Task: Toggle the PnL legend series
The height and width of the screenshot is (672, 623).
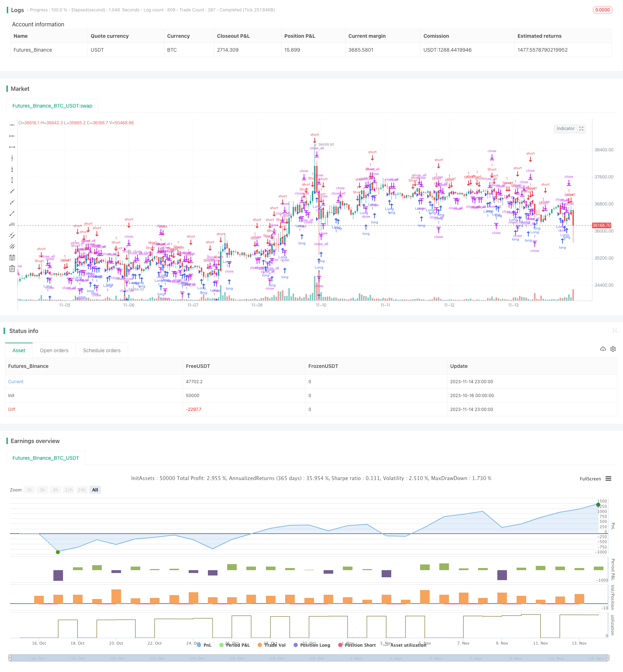Action: click(204, 645)
